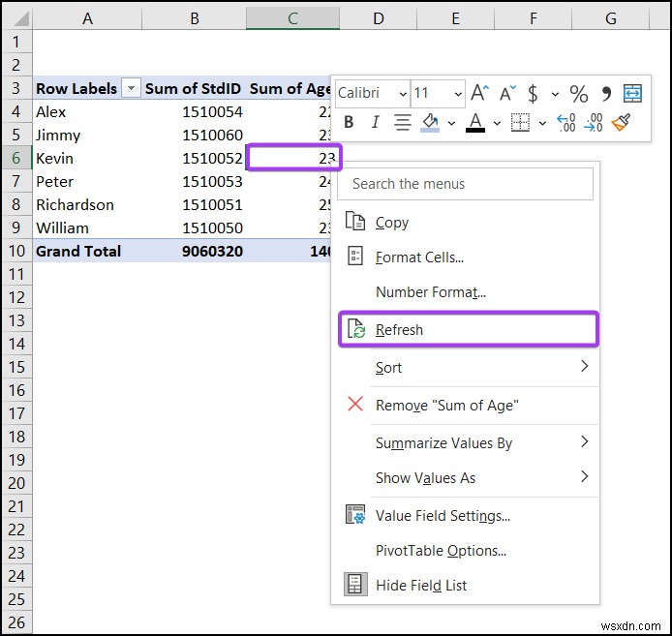Choose Refresh from the context menu
This screenshot has height=636, width=672.
point(399,330)
